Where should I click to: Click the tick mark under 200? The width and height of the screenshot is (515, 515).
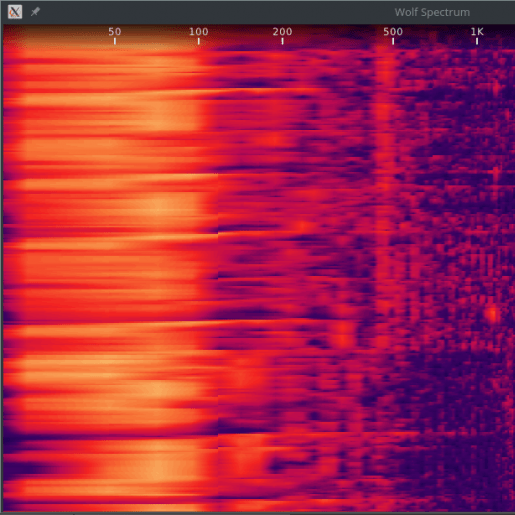(x=282, y=41)
